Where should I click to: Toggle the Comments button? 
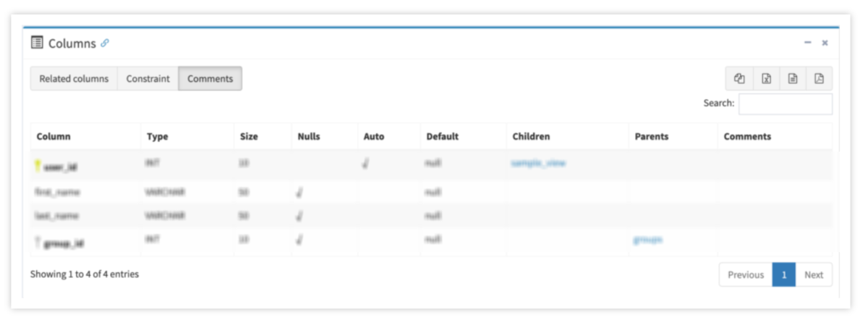pos(210,78)
